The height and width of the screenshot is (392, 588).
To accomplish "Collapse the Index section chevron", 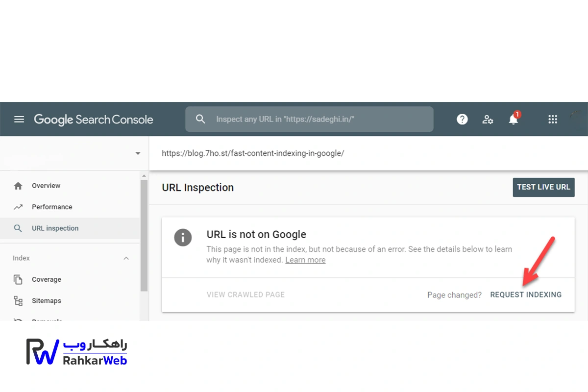I will tap(126, 258).
